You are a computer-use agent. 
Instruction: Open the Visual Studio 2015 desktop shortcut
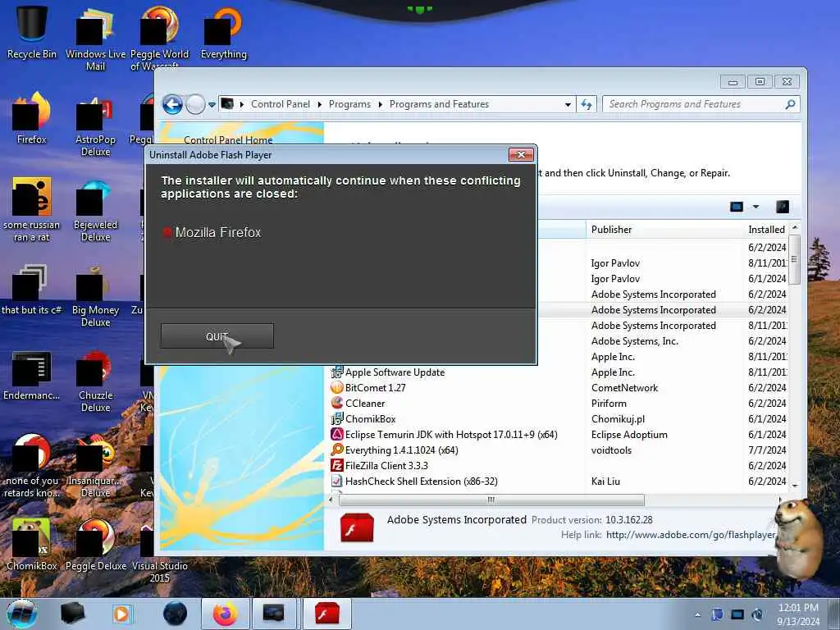[160, 552]
